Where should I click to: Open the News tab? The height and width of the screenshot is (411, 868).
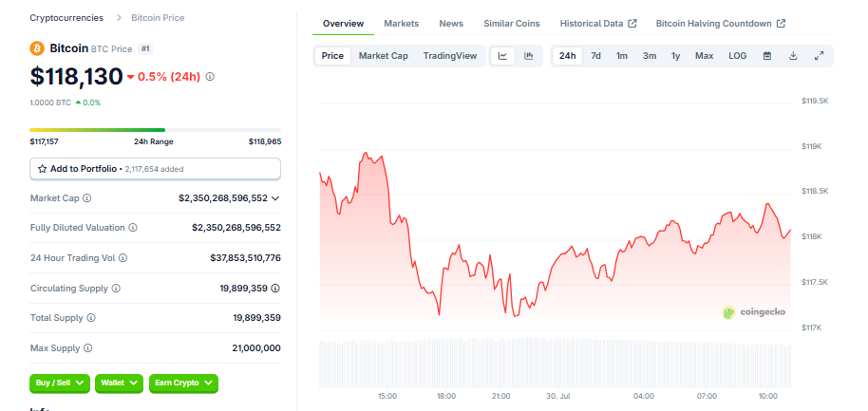(x=451, y=23)
